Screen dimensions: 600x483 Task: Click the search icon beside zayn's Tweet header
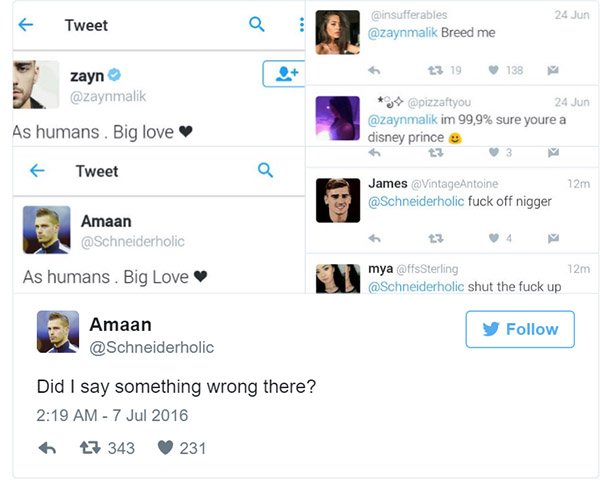[x=257, y=25]
